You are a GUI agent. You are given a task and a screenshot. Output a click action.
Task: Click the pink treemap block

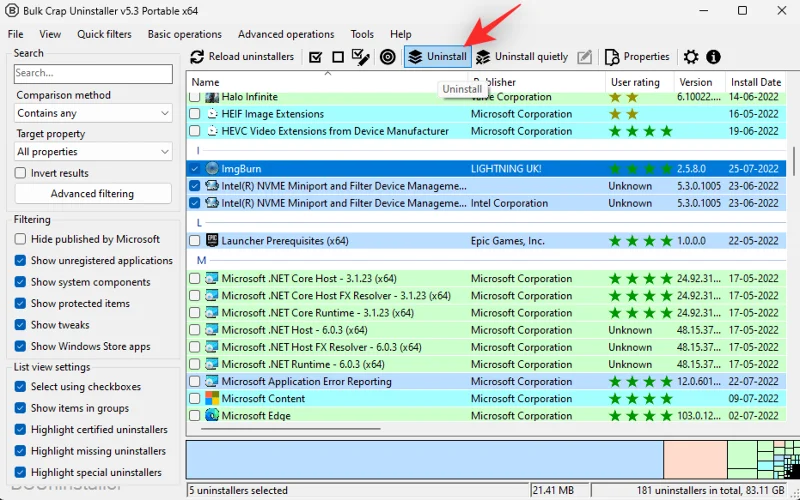coord(695,460)
